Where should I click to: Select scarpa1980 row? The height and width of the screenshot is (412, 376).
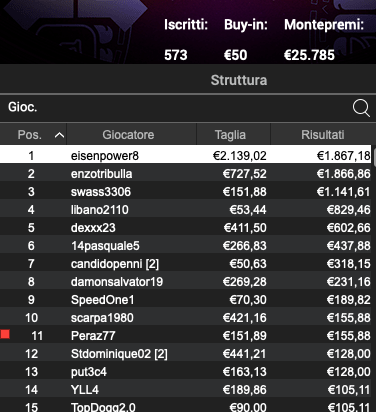tap(185, 318)
